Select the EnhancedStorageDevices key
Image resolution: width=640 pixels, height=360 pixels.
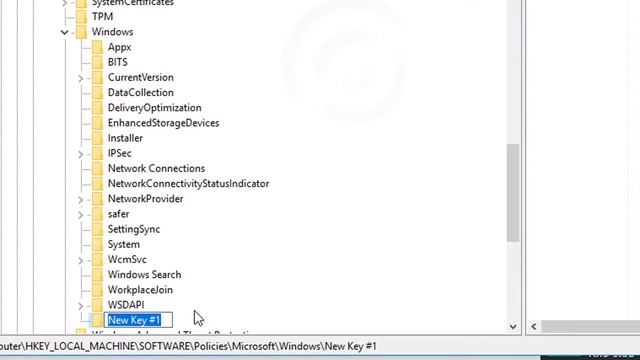coord(163,123)
